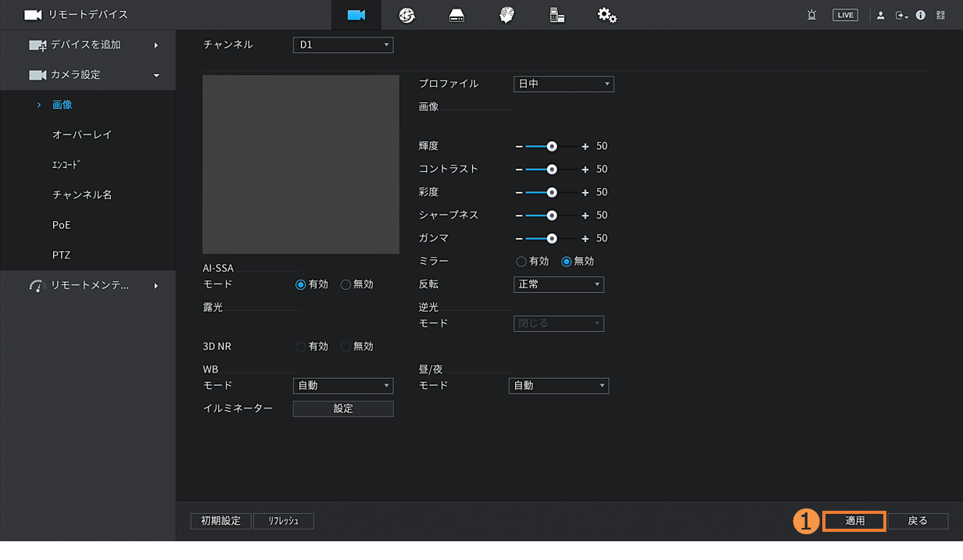The height and width of the screenshot is (560, 963).
Task: Open the プロファイル 日中 dropdown
Action: pos(563,84)
